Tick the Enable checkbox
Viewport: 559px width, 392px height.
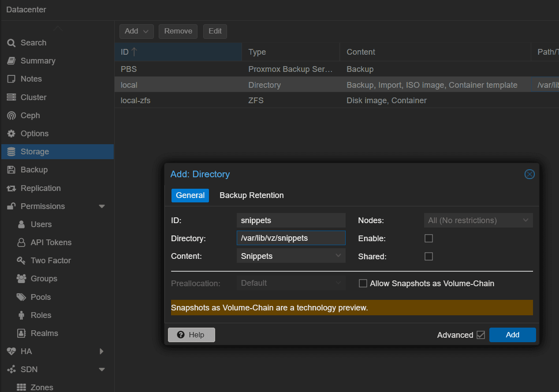click(x=429, y=239)
